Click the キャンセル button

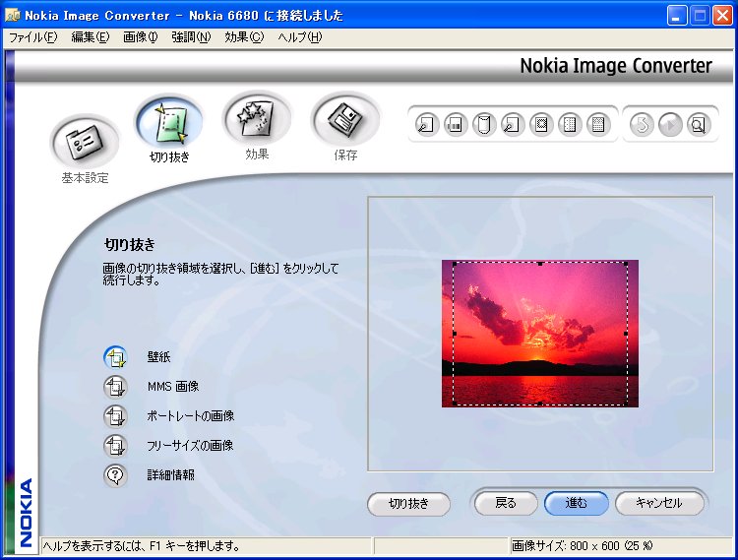click(x=659, y=504)
